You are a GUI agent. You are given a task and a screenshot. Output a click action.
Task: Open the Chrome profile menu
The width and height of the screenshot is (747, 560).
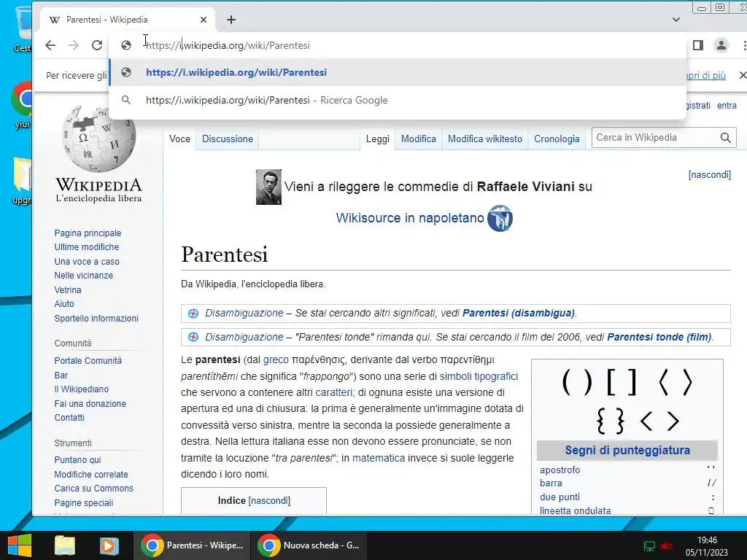click(721, 45)
